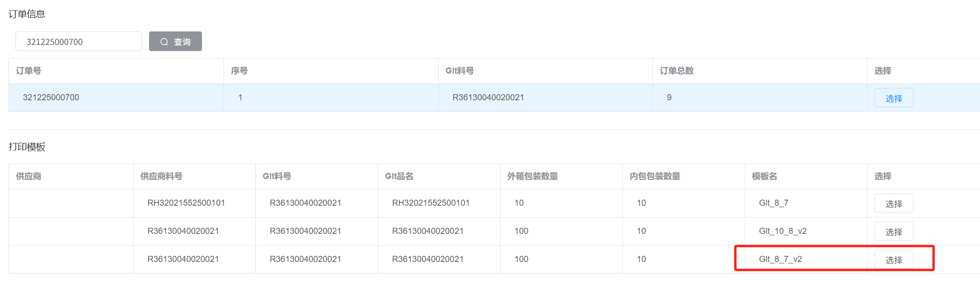
Task: Click the 序号 column header
Action: click(x=239, y=71)
